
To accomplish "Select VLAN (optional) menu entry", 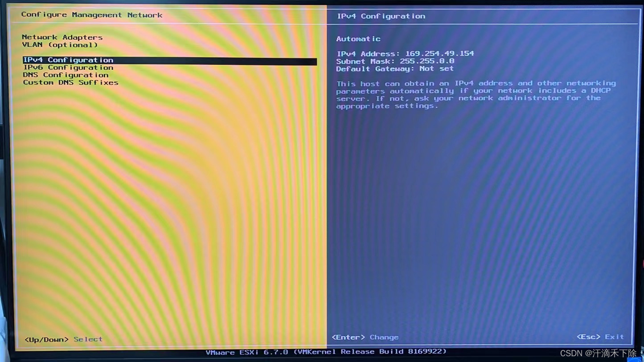I will point(60,45).
